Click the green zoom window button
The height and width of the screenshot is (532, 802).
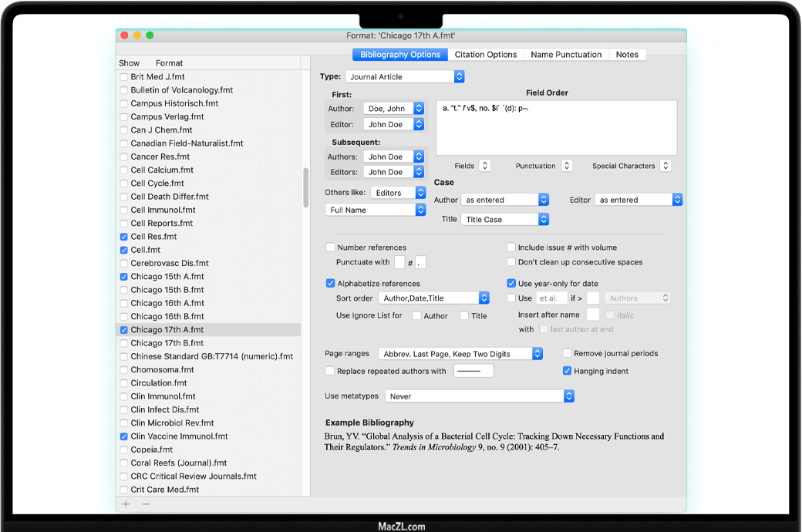click(150, 35)
